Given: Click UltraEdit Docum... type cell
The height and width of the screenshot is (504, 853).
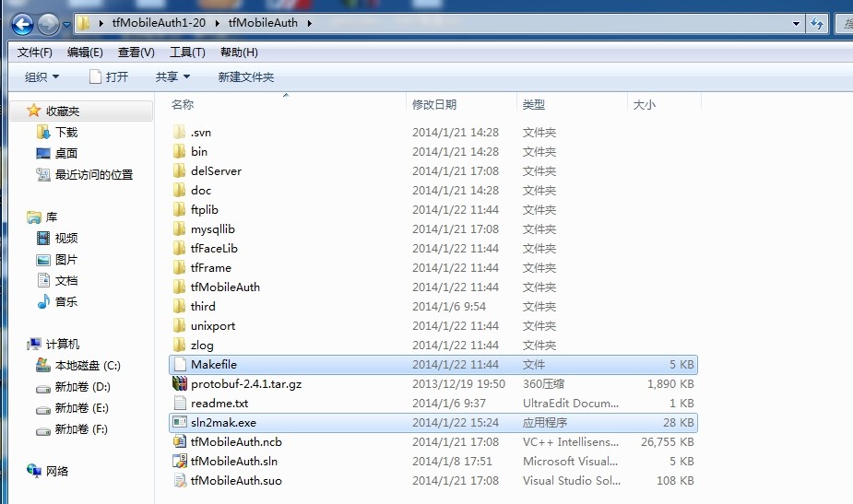Looking at the screenshot, I should tap(571, 403).
